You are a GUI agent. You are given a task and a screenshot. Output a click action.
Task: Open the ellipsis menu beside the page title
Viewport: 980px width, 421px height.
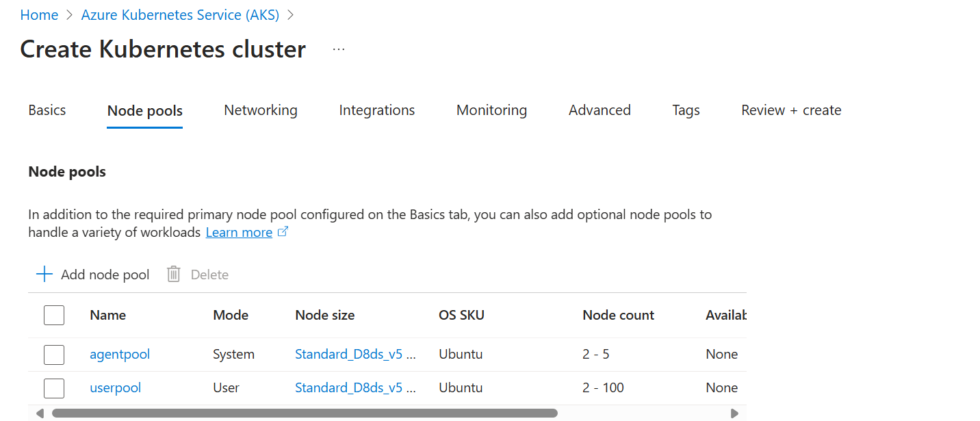click(339, 49)
